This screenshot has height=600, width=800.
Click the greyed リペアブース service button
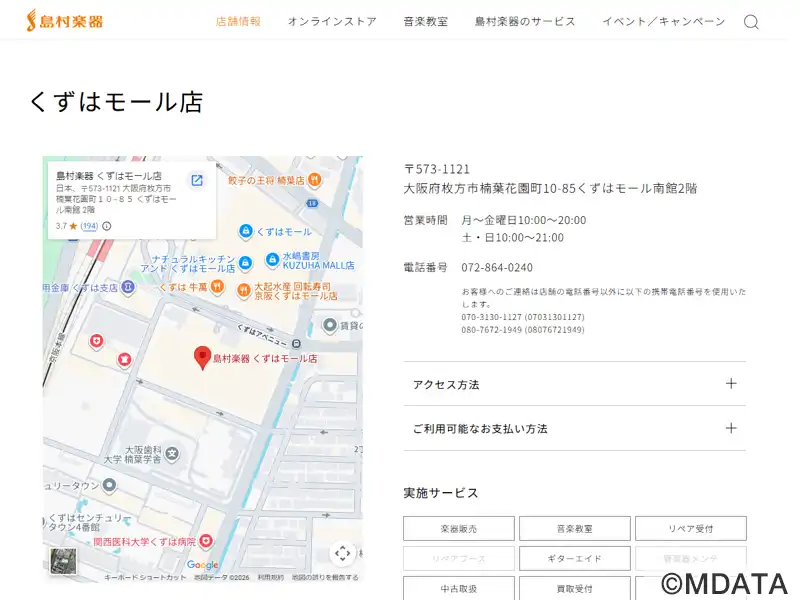coord(459,558)
